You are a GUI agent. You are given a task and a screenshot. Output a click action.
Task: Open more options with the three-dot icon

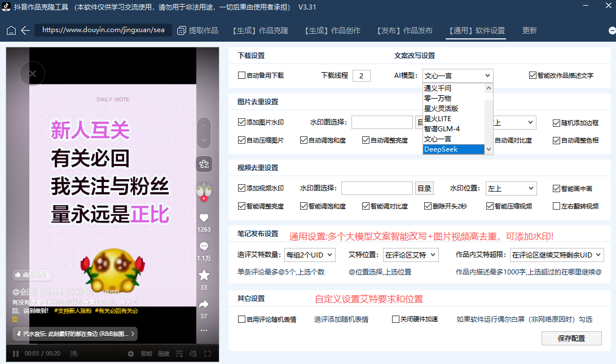point(204,330)
